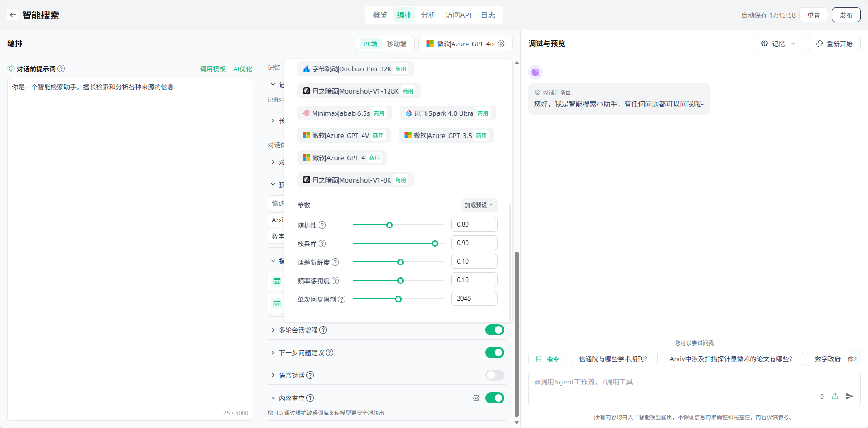Click the 重新开始 button

pos(834,44)
